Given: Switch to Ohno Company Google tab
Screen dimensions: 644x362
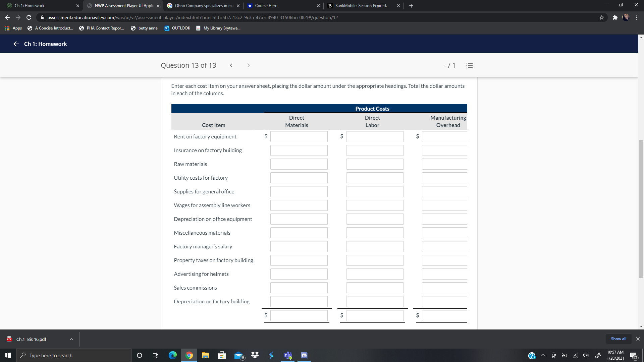Looking at the screenshot, I should (203, 6).
